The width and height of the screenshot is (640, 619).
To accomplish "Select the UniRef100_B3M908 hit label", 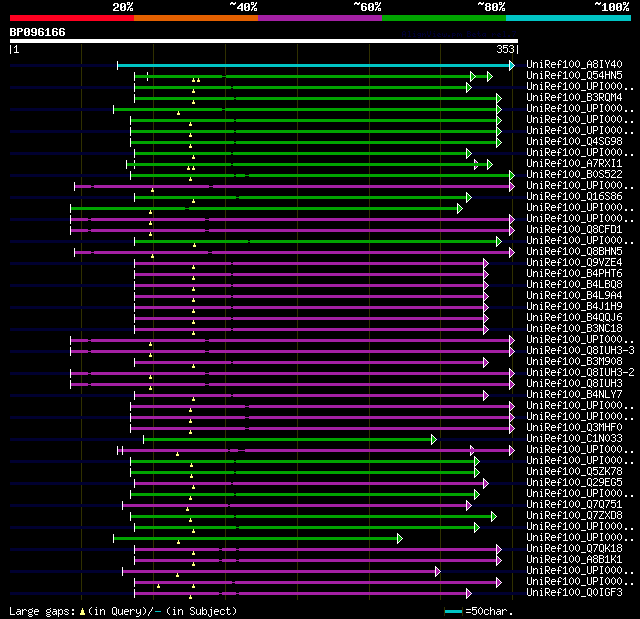I will 574,362.
